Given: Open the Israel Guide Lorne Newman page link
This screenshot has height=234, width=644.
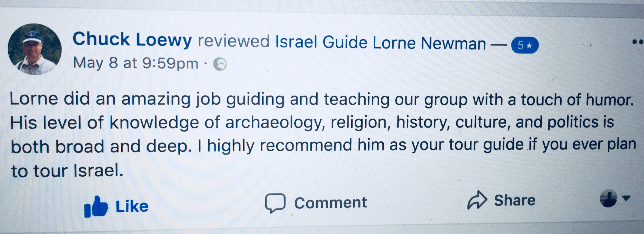Looking at the screenshot, I should (x=380, y=43).
